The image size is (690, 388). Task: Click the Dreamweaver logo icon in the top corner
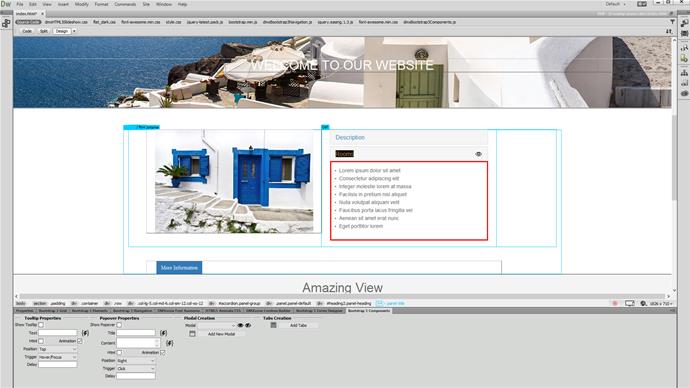tap(6, 4)
